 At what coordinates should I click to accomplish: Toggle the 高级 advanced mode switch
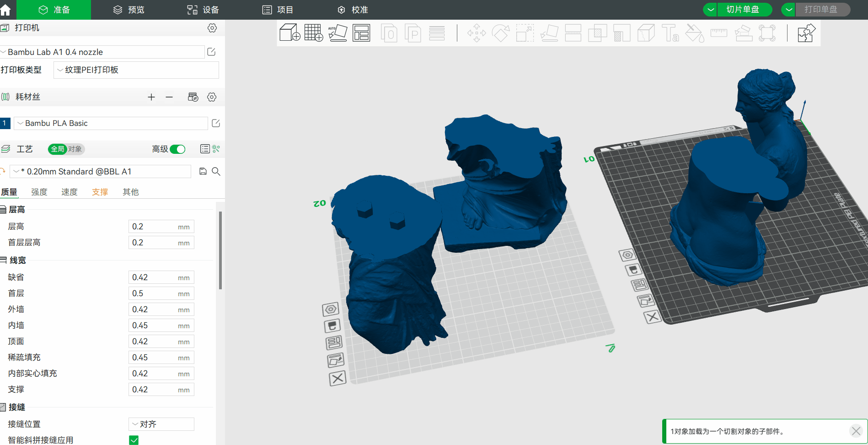[x=177, y=149]
